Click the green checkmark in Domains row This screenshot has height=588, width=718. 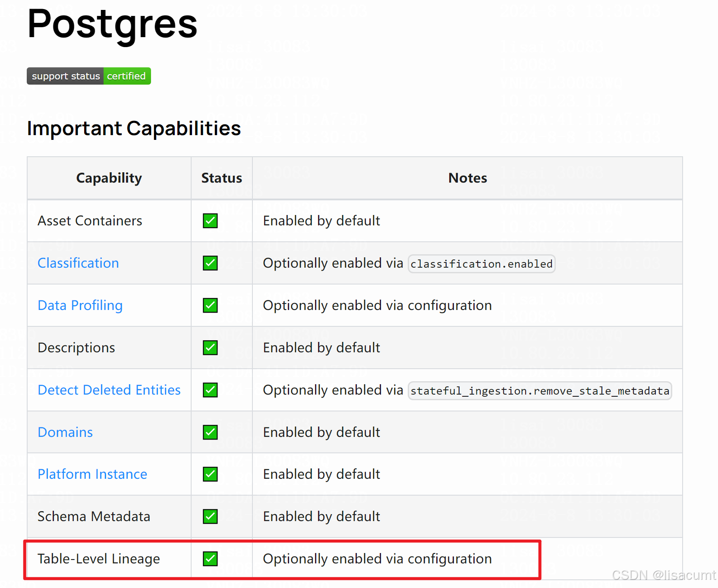(x=210, y=432)
